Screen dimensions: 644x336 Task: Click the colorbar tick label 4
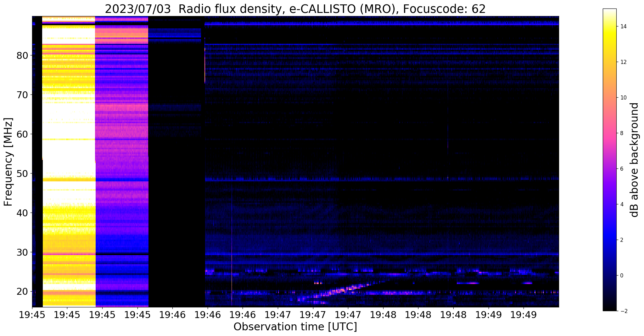[621, 204]
